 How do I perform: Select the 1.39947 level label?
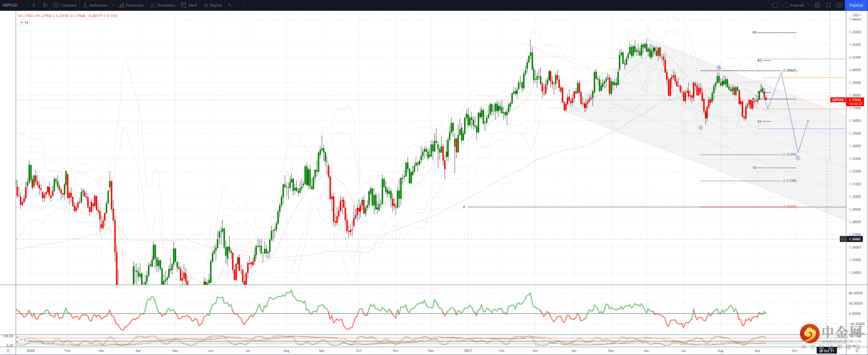point(789,71)
